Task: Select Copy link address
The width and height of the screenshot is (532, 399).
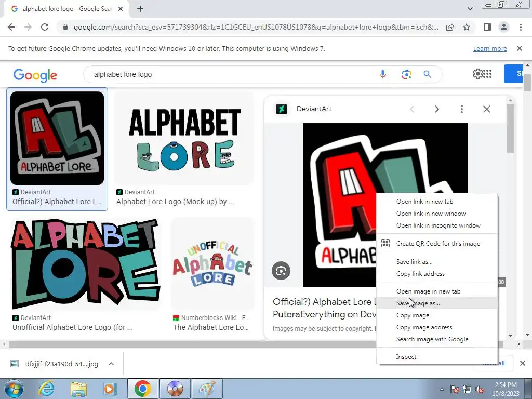Action: click(437, 273)
